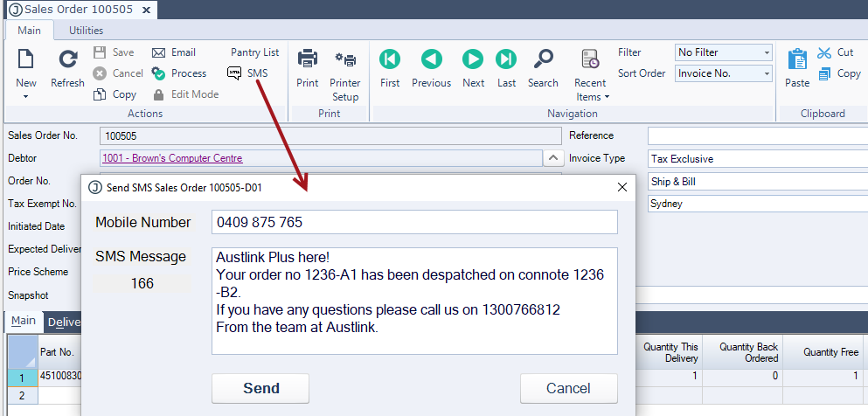Viewport: 868px width, 416px height.
Task: Open the New dropdown arrow
Action: tap(25, 97)
